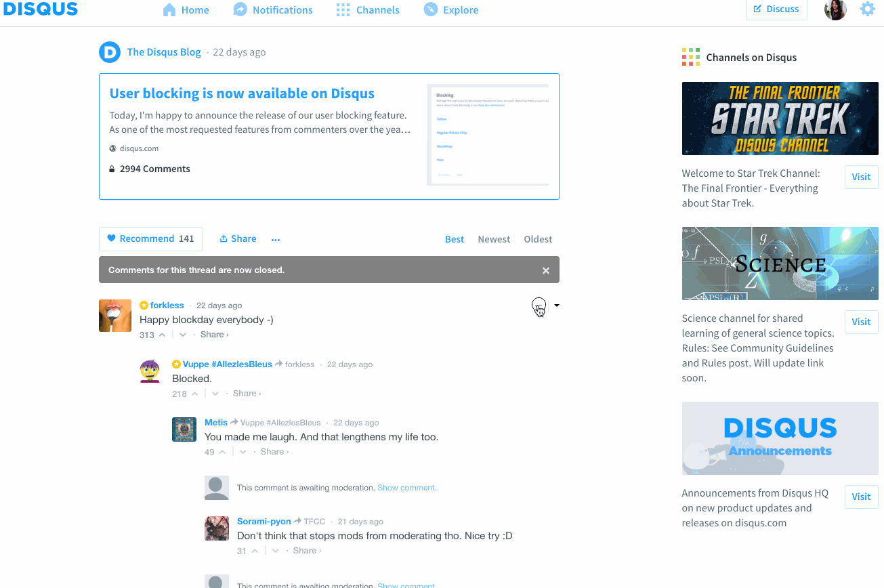Open Explore via the compass icon

coord(429,9)
